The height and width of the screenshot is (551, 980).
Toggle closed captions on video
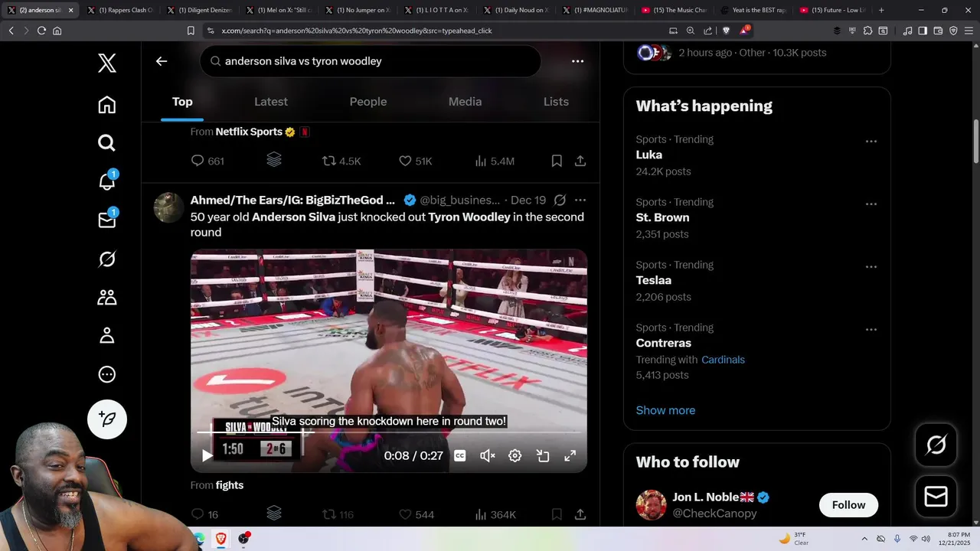[x=459, y=455]
